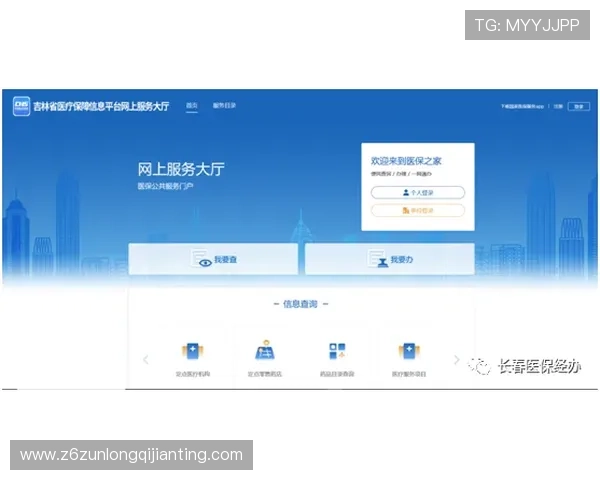Screen dimensions: 600x480
Task: Click the stamp document icon beside 我要办
Action: click(378, 258)
